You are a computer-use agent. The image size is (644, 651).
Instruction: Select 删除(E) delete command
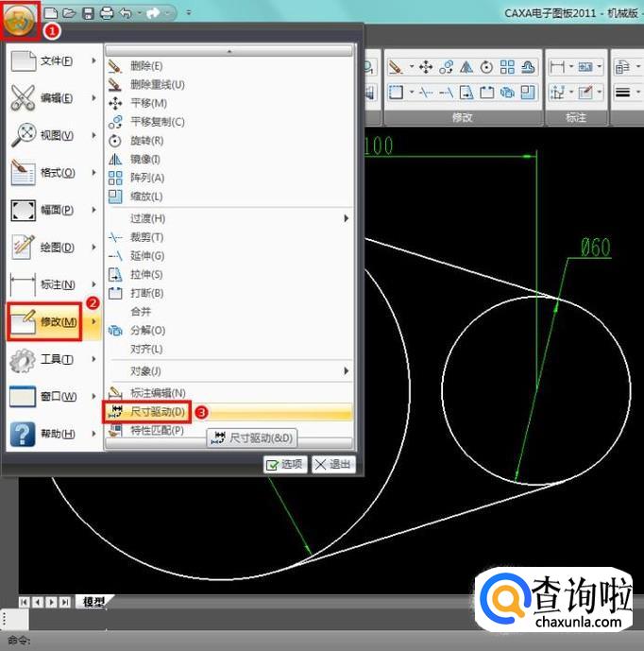[145, 66]
